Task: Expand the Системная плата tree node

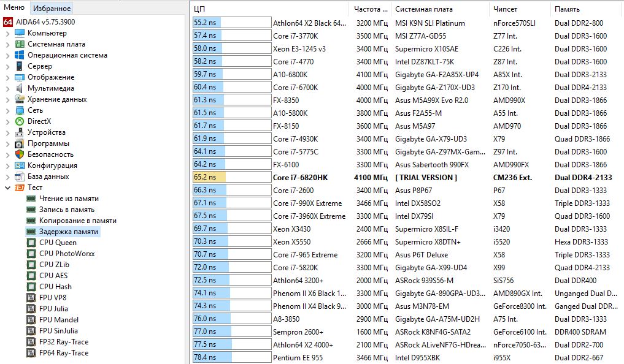Action: coord(7,45)
